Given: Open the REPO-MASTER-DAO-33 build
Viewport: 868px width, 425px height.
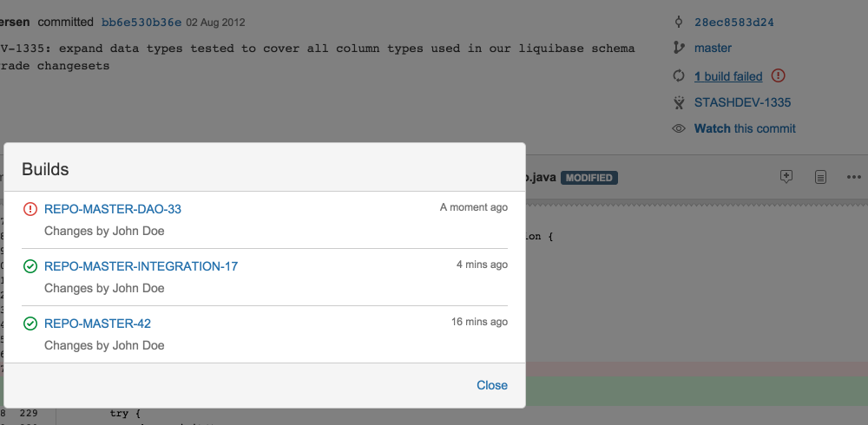Looking at the screenshot, I should (x=113, y=209).
